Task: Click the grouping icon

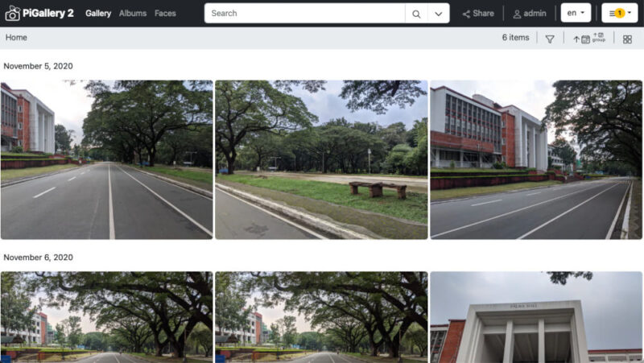Action: pos(599,38)
